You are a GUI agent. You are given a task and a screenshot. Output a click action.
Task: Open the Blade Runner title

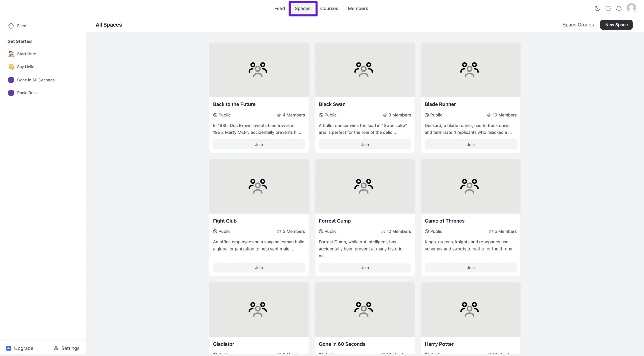point(440,104)
